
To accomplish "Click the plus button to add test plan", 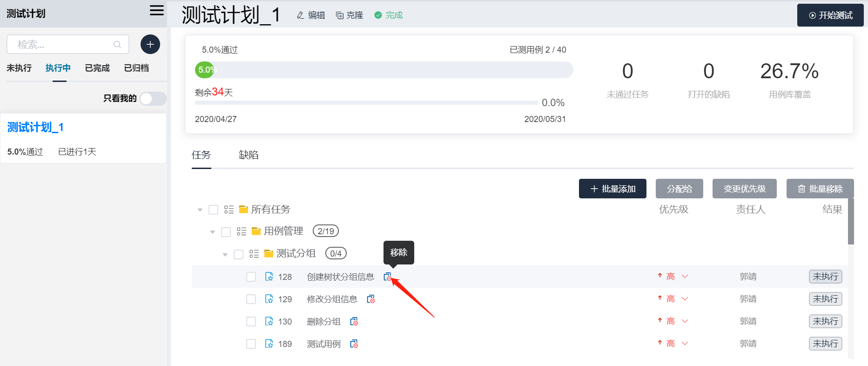I will [x=150, y=44].
